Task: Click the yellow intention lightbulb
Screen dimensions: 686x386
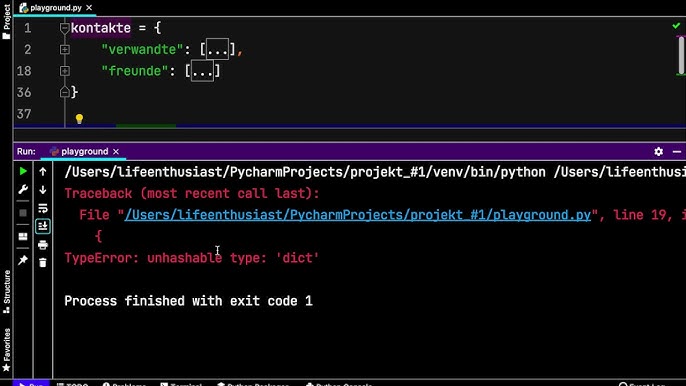Action: tap(79, 119)
